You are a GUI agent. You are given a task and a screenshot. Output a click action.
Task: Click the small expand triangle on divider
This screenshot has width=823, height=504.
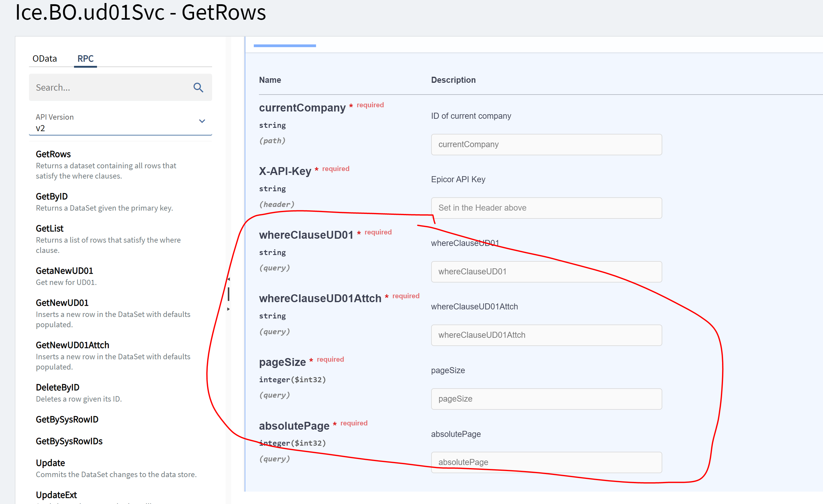(x=228, y=309)
